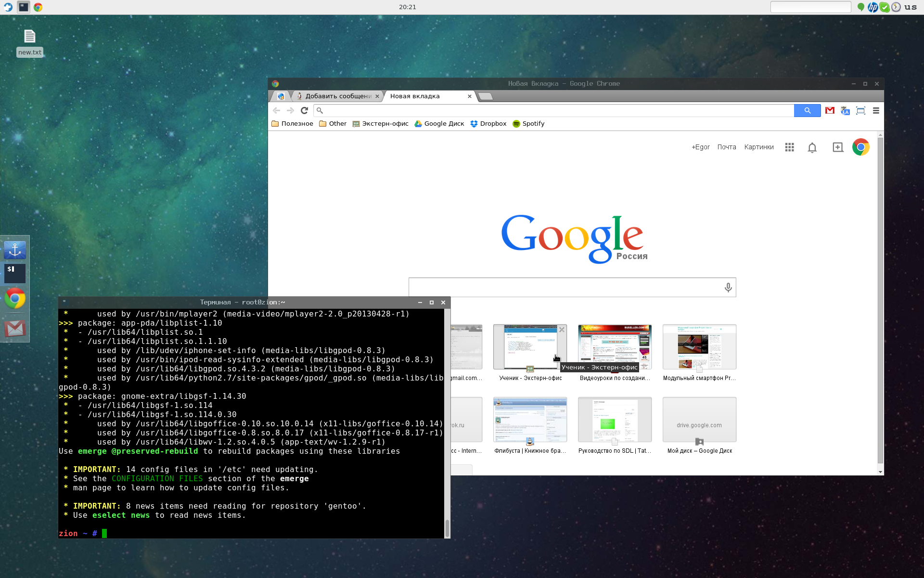Click the Chrome reload page button
This screenshot has width=924, height=578.
click(x=304, y=110)
